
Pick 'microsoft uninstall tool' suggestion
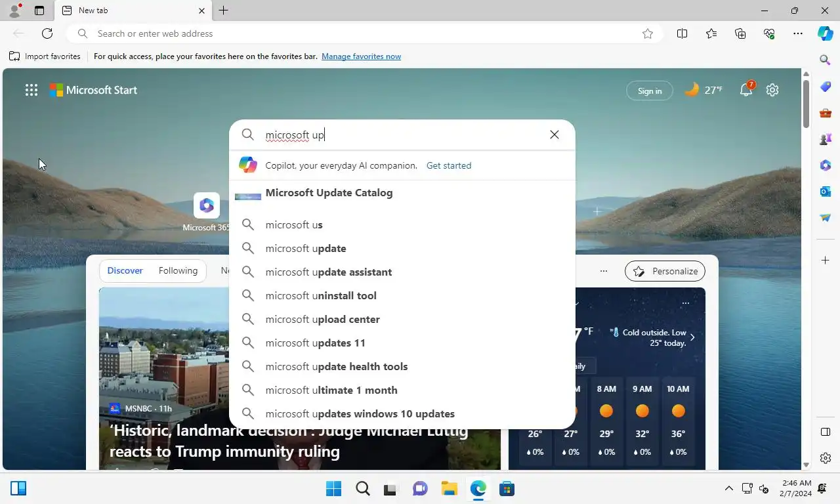pyautogui.click(x=402, y=295)
